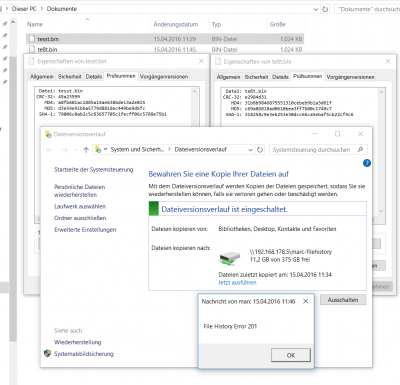The height and width of the screenshot is (385, 400).
Task: Refresh the Dokumente folder in Explorer
Action: pyautogui.click(x=325, y=9)
